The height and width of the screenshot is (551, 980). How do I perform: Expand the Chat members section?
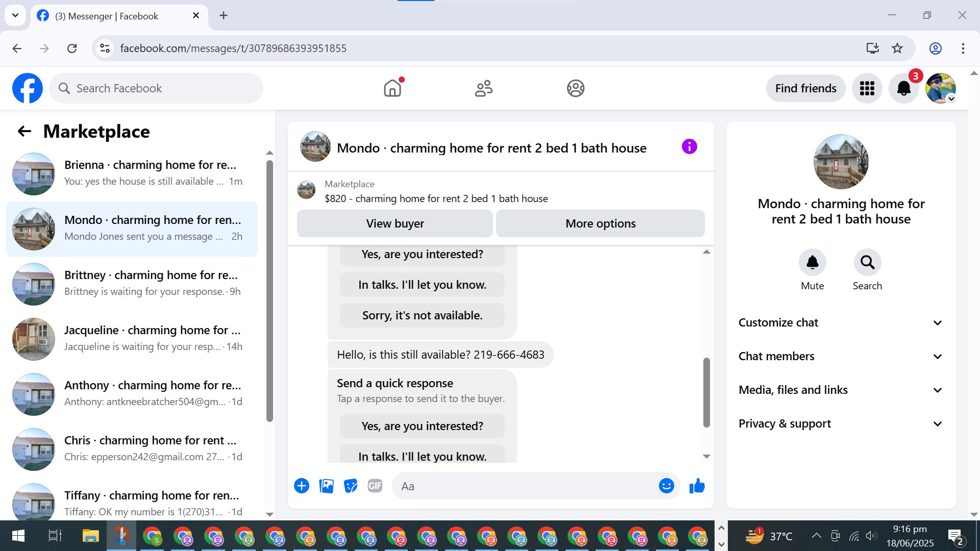[x=840, y=357]
